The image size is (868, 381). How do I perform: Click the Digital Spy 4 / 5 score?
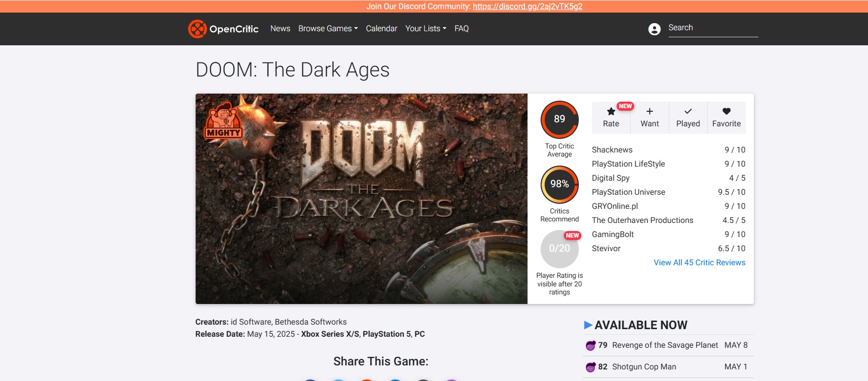click(737, 178)
